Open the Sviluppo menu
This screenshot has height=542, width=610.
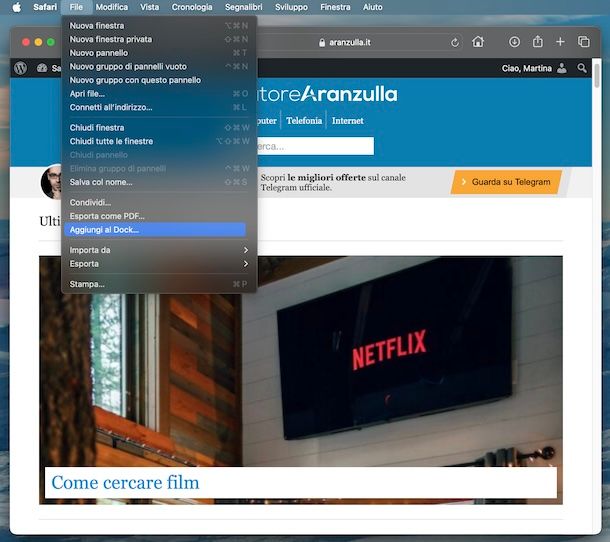(x=291, y=7)
